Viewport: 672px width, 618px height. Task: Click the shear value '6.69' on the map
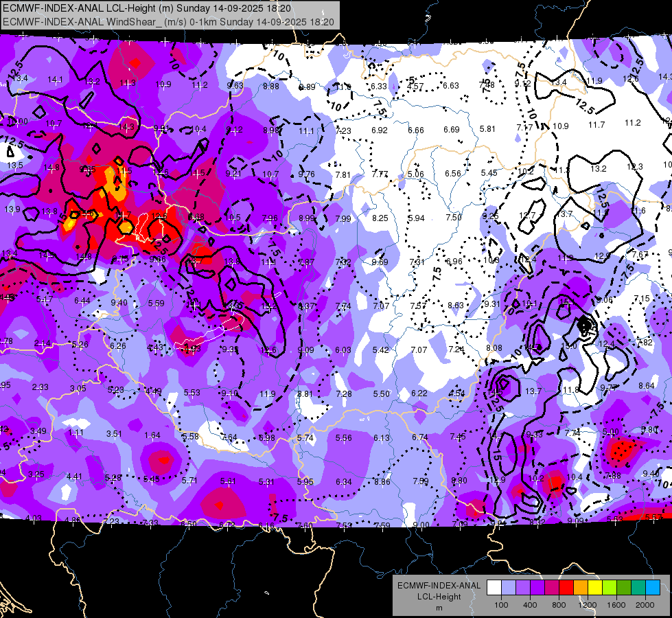click(x=451, y=130)
